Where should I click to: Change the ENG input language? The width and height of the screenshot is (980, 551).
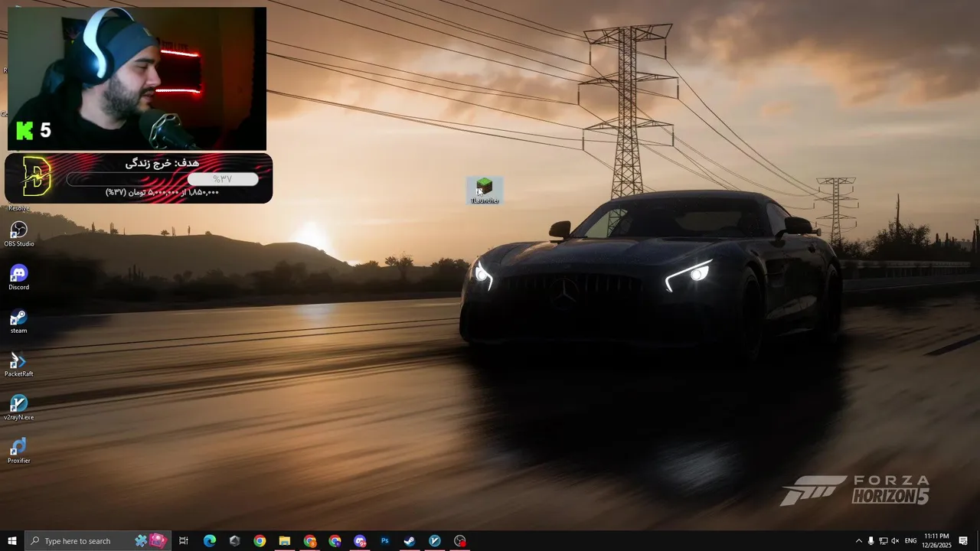(x=910, y=541)
